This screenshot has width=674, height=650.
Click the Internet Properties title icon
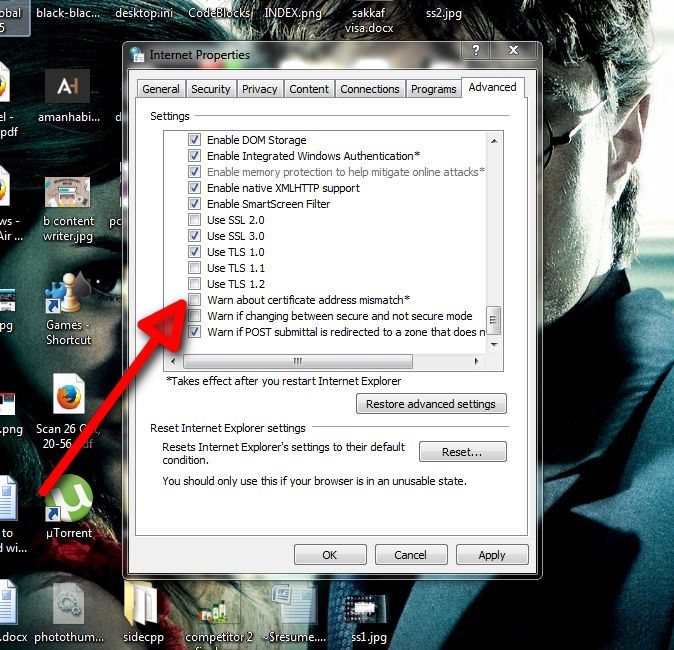(137, 55)
